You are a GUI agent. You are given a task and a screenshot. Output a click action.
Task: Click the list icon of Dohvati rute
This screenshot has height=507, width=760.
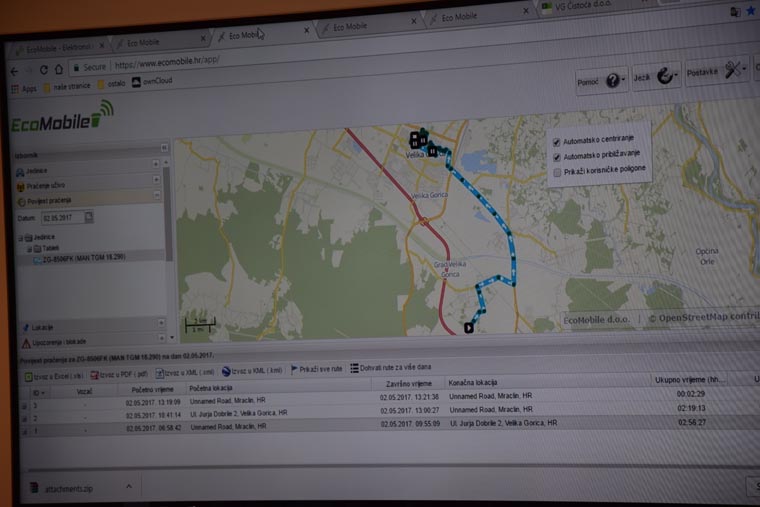(x=354, y=368)
